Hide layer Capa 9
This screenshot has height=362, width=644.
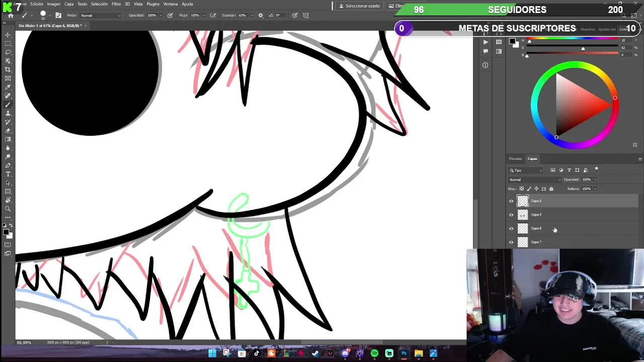pyautogui.click(x=511, y=215)
